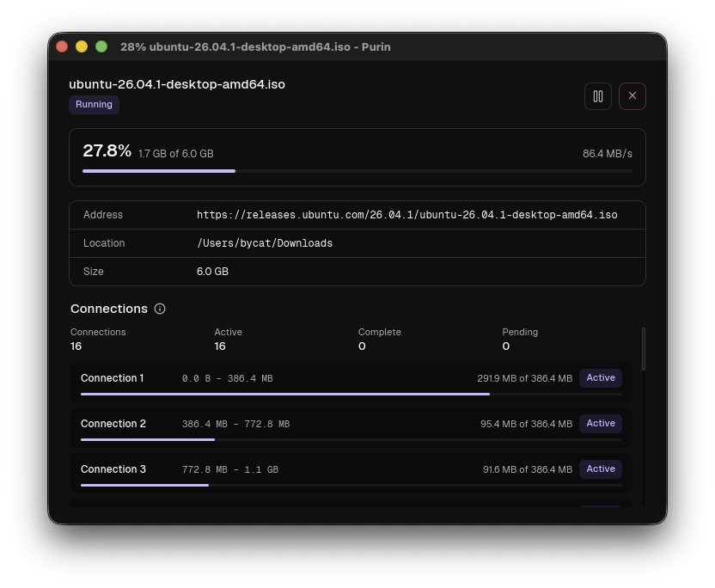Click the 27.8% progress percentage
The image size is (715, 588).
(107, 150)
